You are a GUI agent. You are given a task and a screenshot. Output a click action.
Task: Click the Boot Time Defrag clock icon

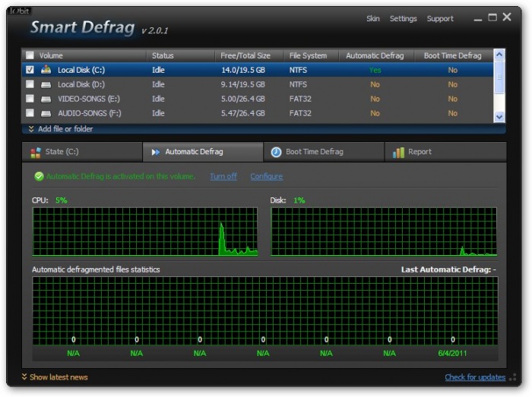coord(276,152)
